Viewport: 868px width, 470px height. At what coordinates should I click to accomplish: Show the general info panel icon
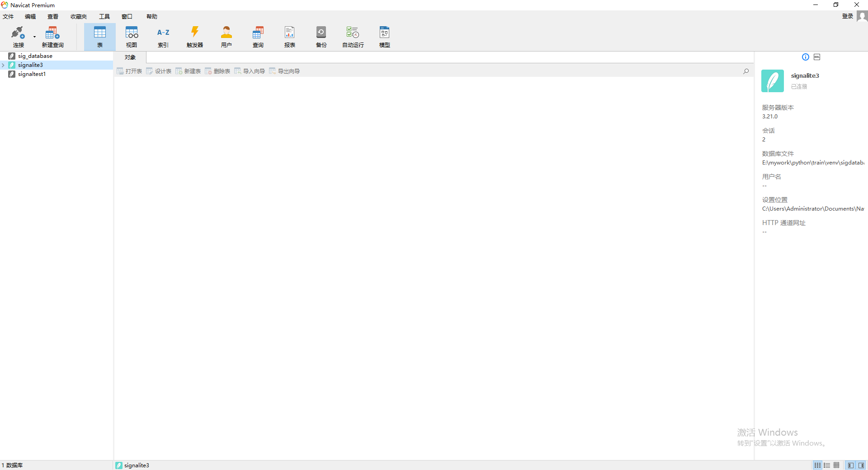(x=806, y=57)
